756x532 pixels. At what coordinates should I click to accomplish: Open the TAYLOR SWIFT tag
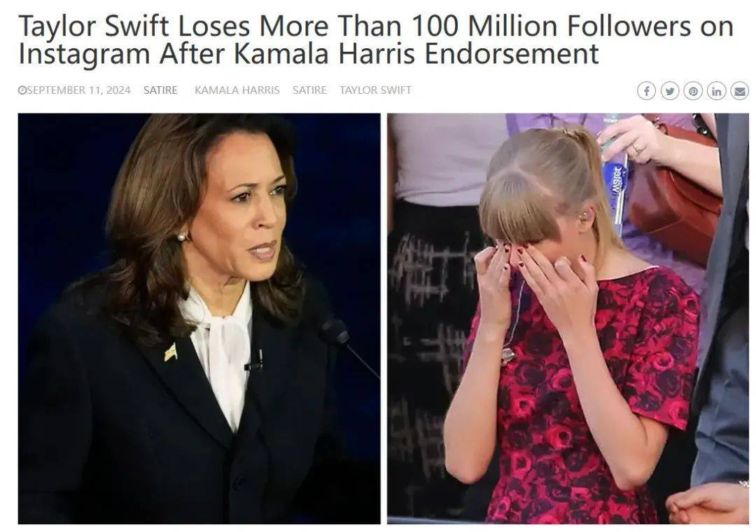click(x=376, y=90)
